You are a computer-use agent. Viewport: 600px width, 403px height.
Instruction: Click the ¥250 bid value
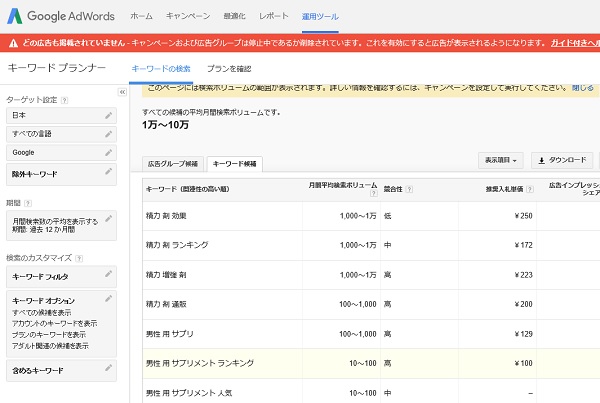point(523,216)
